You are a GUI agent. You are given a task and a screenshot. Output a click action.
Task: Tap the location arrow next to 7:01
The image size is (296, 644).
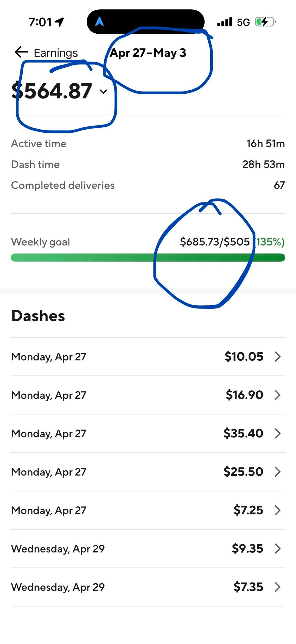pyautogui.click(x=59, y=22)
